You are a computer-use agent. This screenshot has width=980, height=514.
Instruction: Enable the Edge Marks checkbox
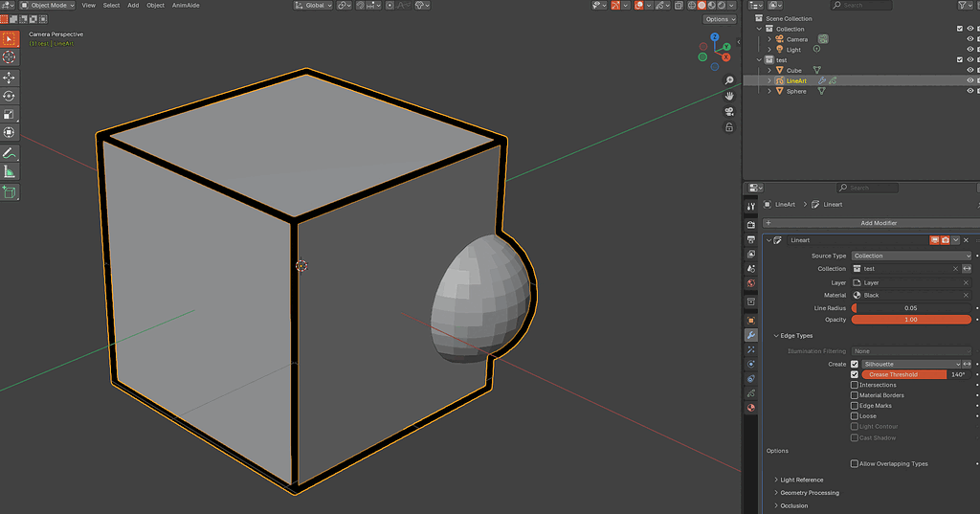click(x=855, y=406)
